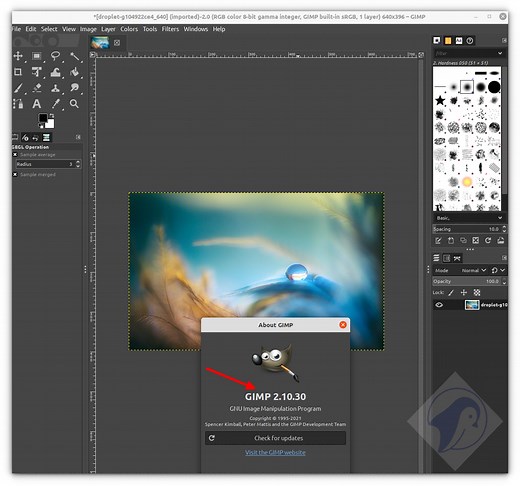The height and width of the screenshot is (486, 520).
Task: Open the Filters menu
Action: click(x=170, y=29)
